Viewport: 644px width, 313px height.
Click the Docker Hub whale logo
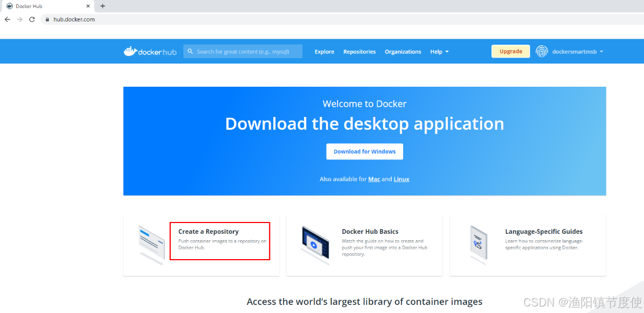click(150, 51)
